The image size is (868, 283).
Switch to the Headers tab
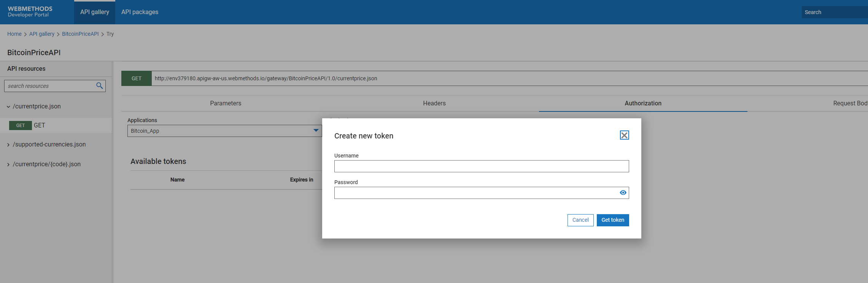[434, 103]
